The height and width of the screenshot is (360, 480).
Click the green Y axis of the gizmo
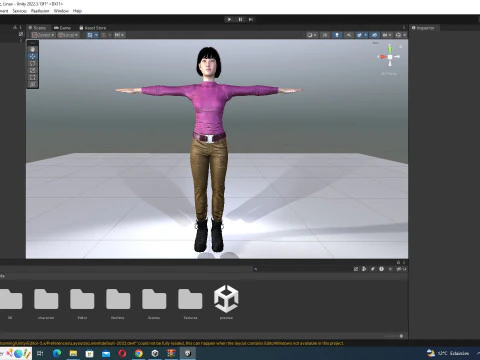pyautogui.click(x=390, y=50)
